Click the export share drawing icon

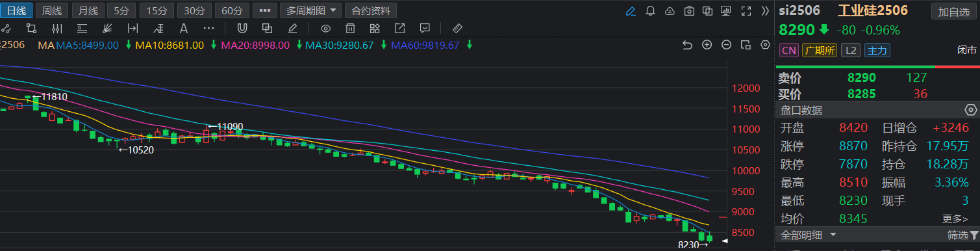(399, 28)
